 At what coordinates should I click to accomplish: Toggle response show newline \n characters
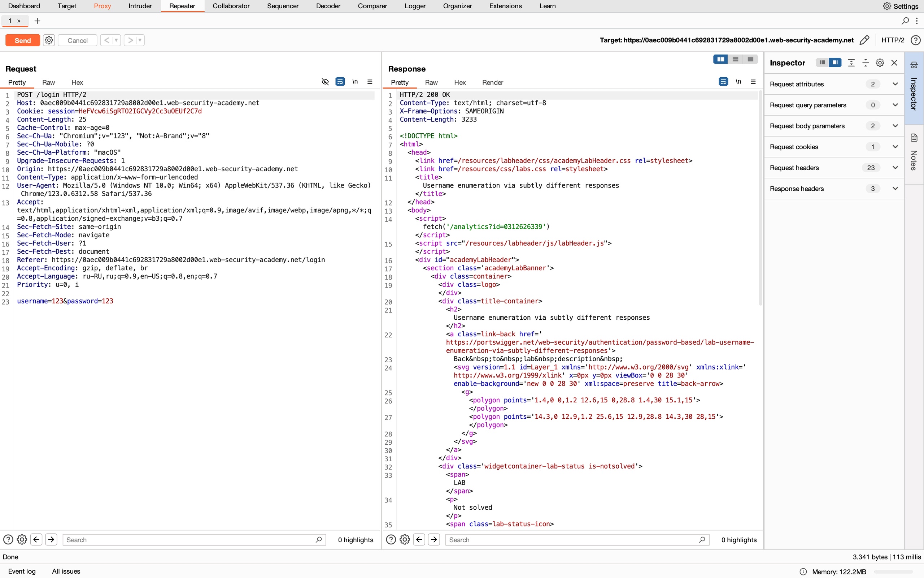coord(738,81)
